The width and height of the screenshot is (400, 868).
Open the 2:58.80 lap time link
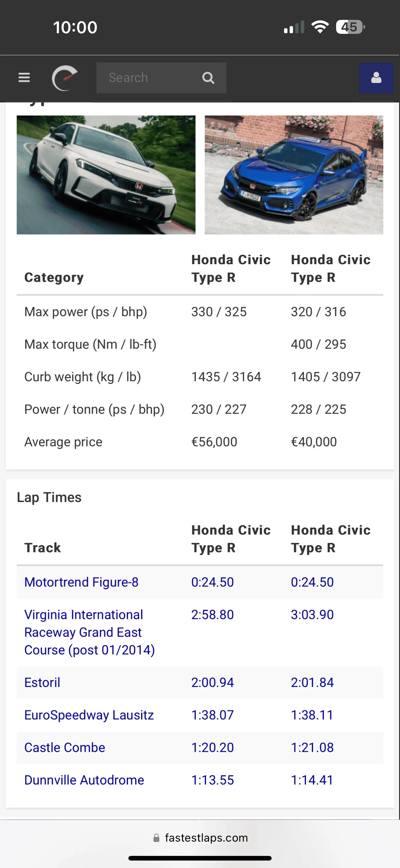pos(212,615)
